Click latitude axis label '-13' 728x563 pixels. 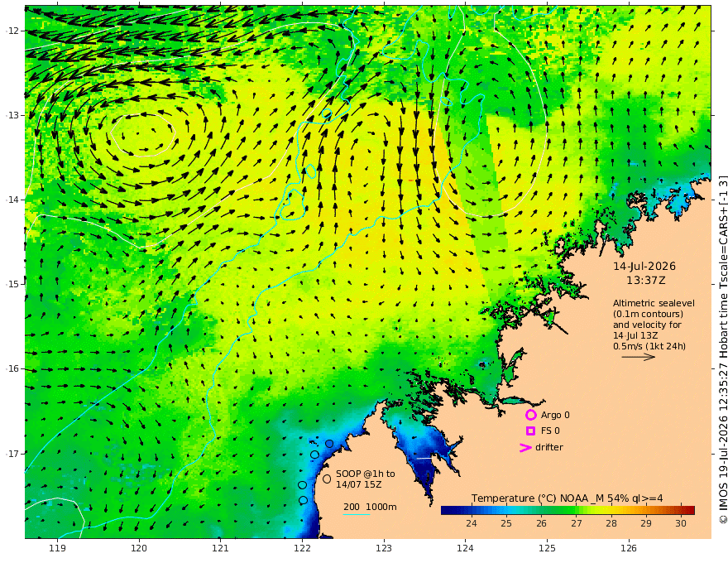click(12, 115)
